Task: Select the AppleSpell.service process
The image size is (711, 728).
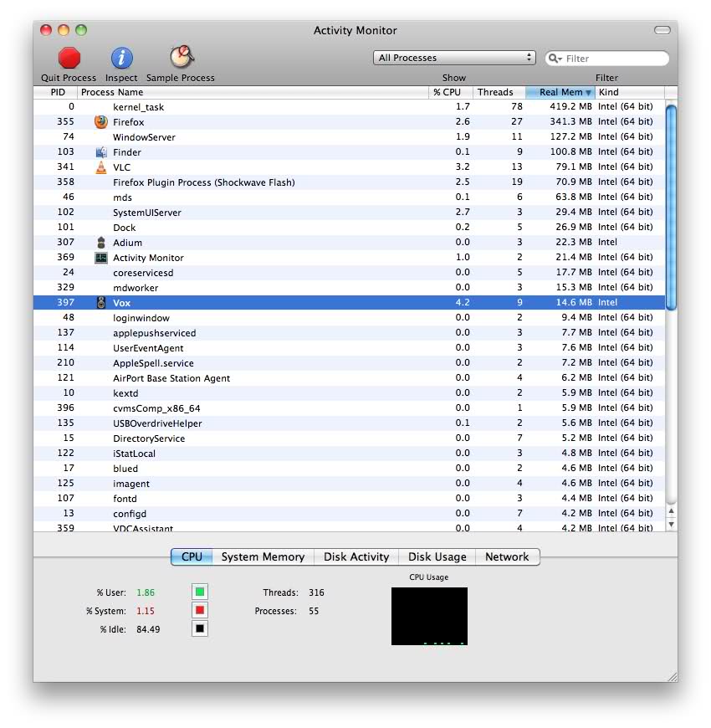Action: click(349, 362)
